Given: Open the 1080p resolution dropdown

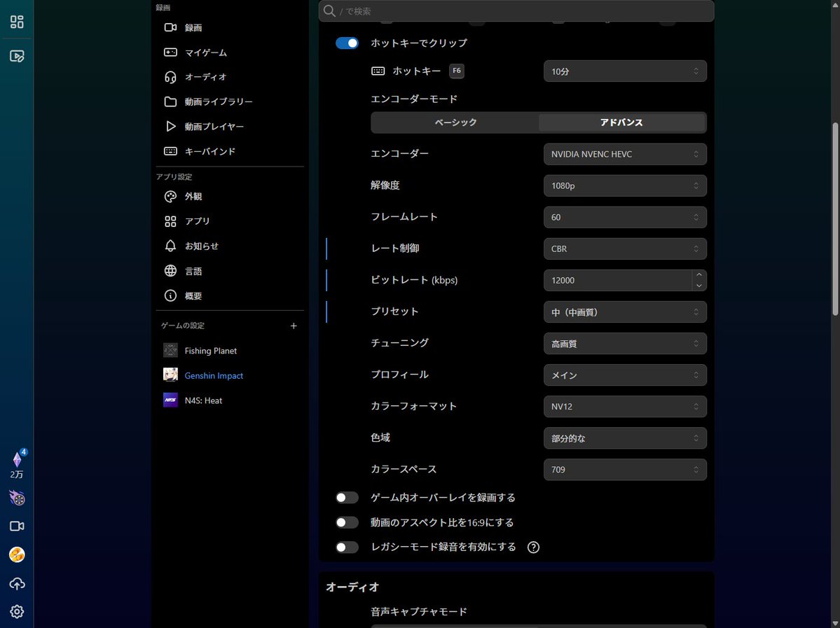Looking at the screenshot, I should [x=625, y=186].
